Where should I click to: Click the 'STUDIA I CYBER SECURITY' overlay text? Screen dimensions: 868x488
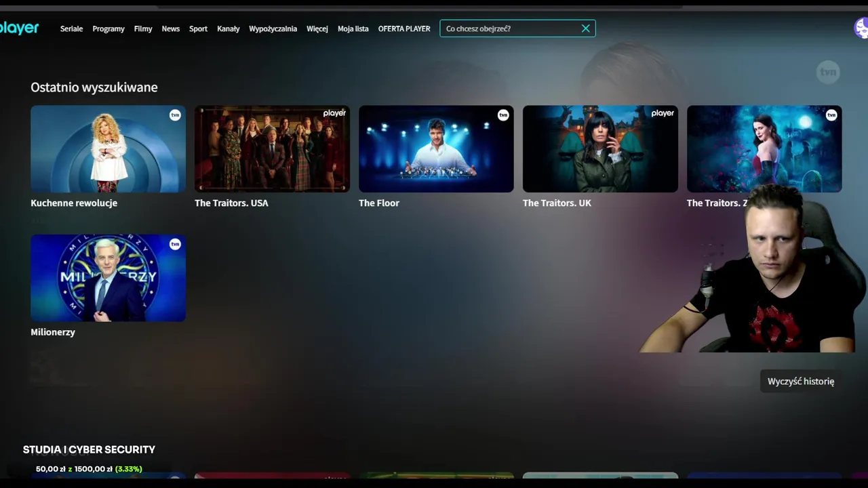pyautogui.click(x=89, y=449)
